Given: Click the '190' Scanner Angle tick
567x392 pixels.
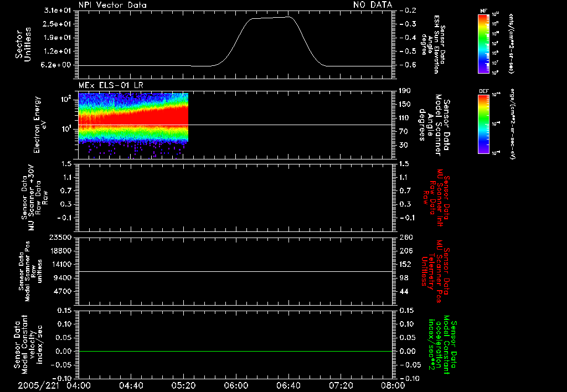Looking at the screenshot, I should [x=406, y=91].
